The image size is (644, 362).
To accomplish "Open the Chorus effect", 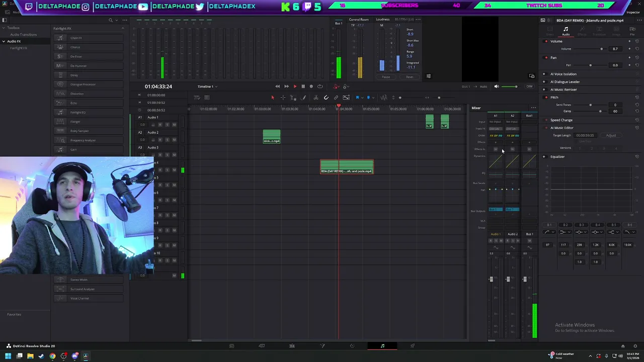I will (x=89, y=47).
